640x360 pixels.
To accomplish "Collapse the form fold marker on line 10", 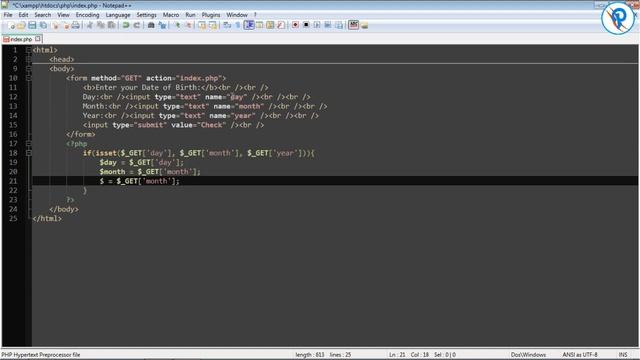I will (x=29, y=78).
